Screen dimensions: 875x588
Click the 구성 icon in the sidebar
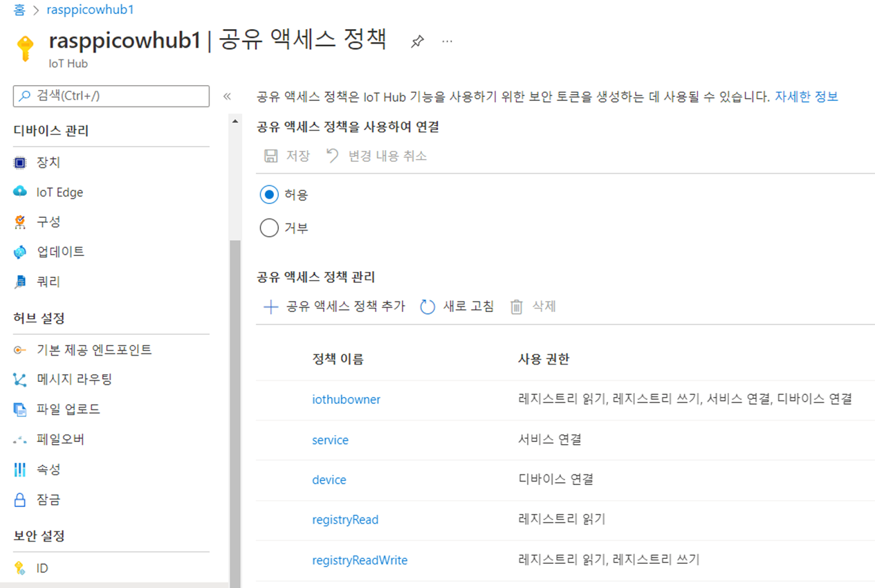tap(20, 222)
